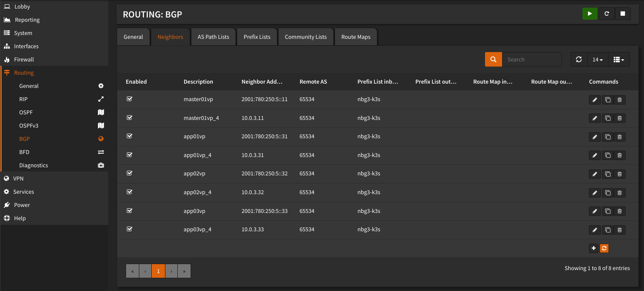Screen dimensions: 644x291
Task: Expand the VPN sidebar menu
Action: click(x=18, y=178)
